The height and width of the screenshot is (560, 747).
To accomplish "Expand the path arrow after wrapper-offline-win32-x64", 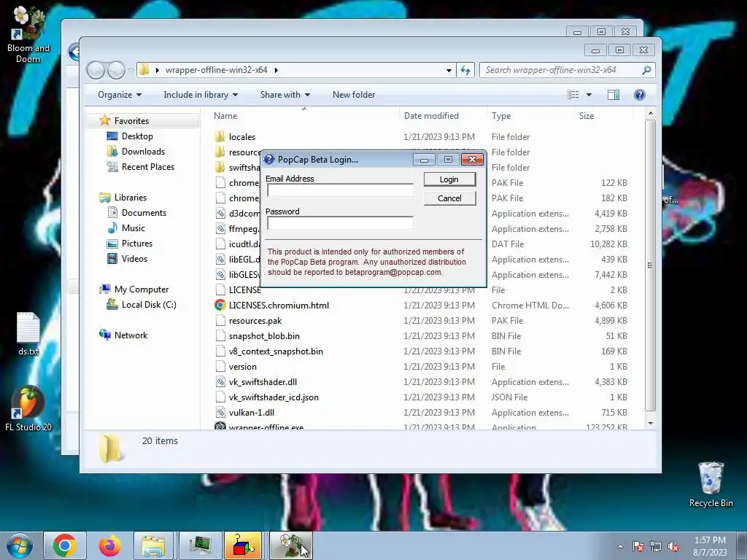I will (x=276, y=70).
